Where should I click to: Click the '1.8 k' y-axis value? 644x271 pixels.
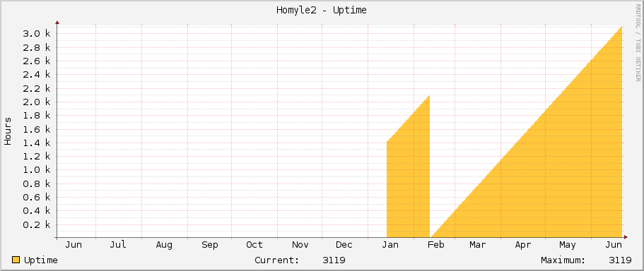36,116
